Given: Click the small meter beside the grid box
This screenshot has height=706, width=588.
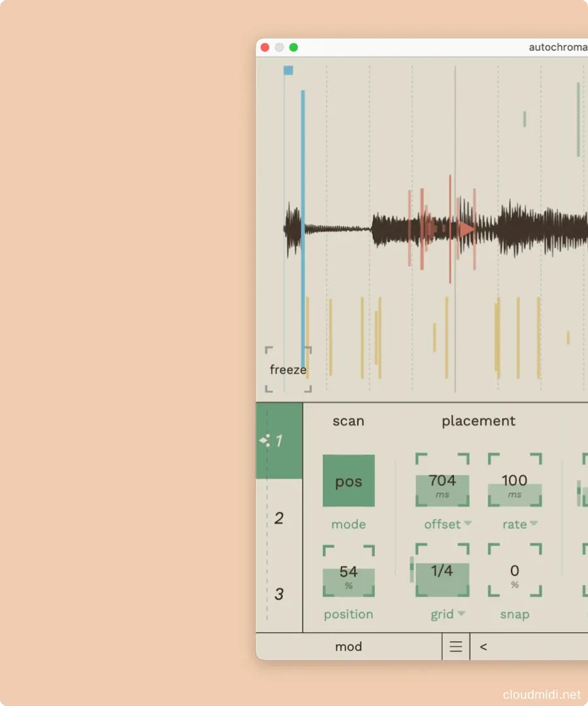Looking at the screenshot, I should pyautogui.click(x=412, y=569).
